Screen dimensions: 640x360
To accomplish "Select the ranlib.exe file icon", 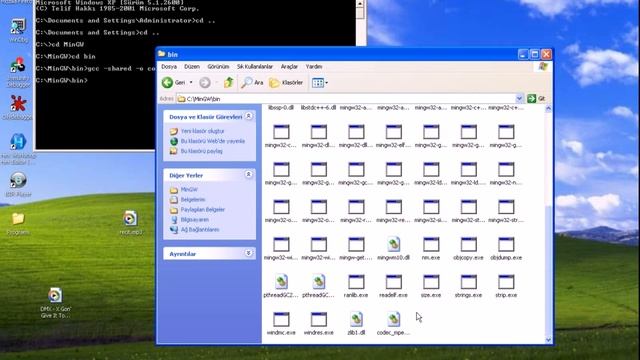I will (356, 282).
